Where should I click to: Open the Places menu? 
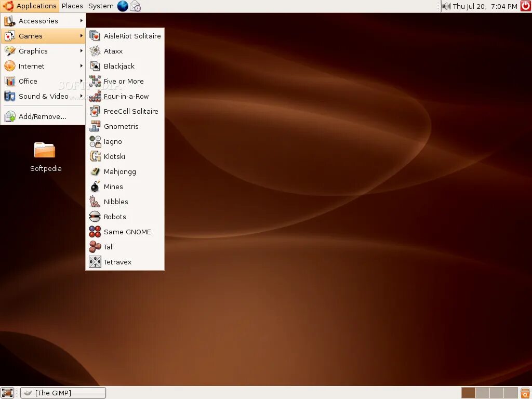coord(72,6)
